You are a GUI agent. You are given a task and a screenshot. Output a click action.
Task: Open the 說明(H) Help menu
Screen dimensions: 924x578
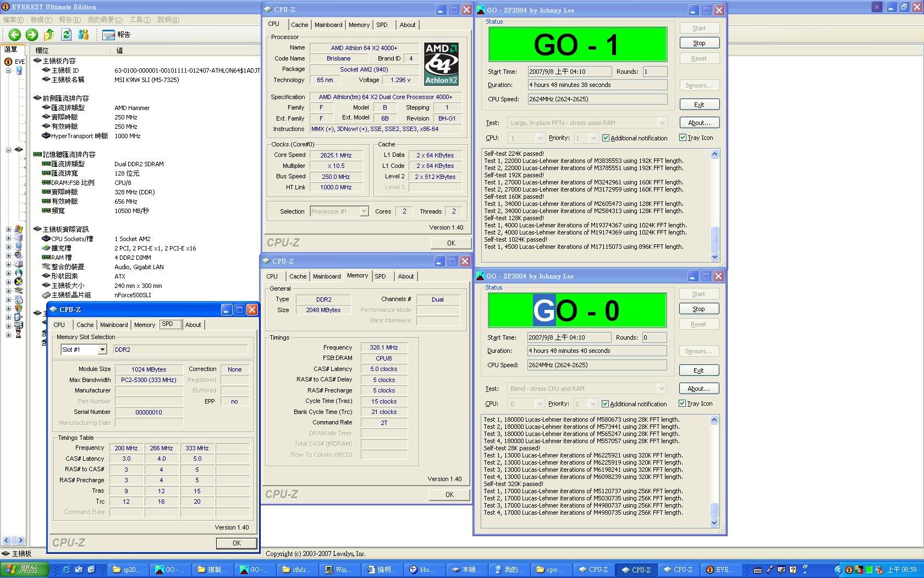(168, 20)
